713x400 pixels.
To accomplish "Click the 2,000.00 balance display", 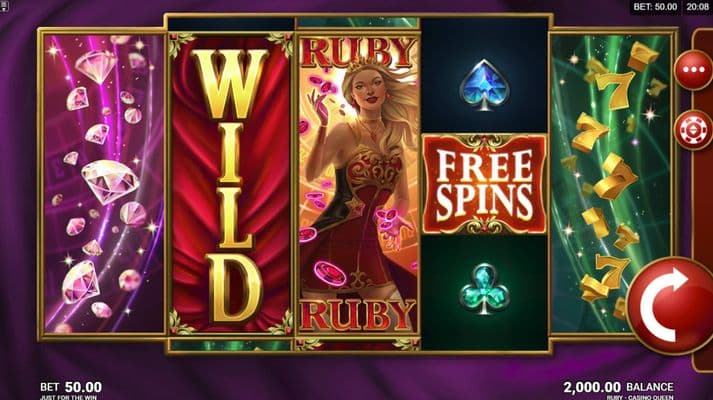I will (618, 387).
